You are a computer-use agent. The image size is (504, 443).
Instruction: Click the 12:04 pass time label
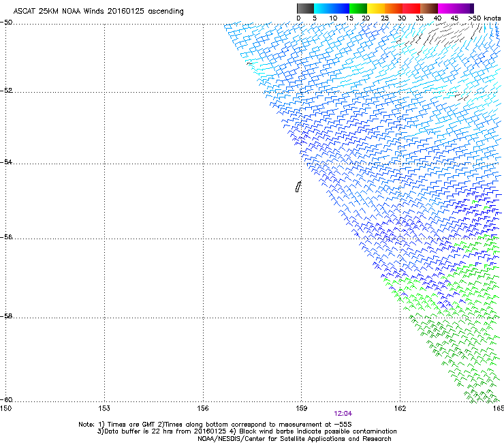[343, 414]
